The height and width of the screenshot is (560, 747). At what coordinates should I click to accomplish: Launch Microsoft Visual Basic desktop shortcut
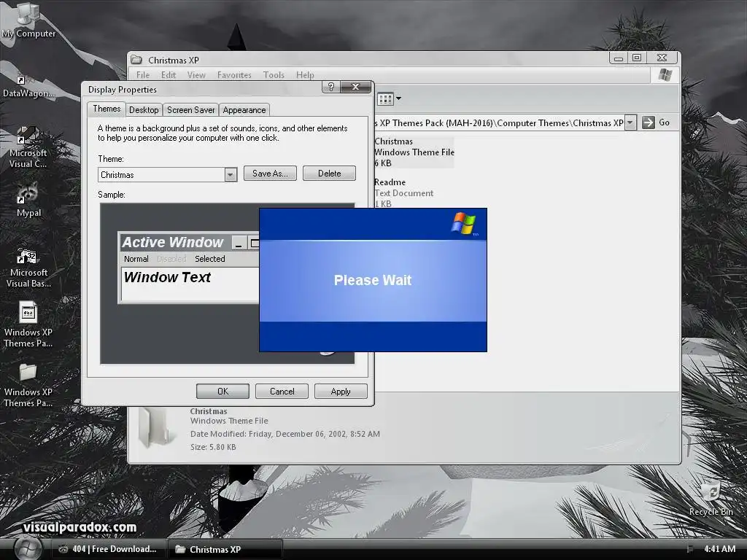point(28,265)
